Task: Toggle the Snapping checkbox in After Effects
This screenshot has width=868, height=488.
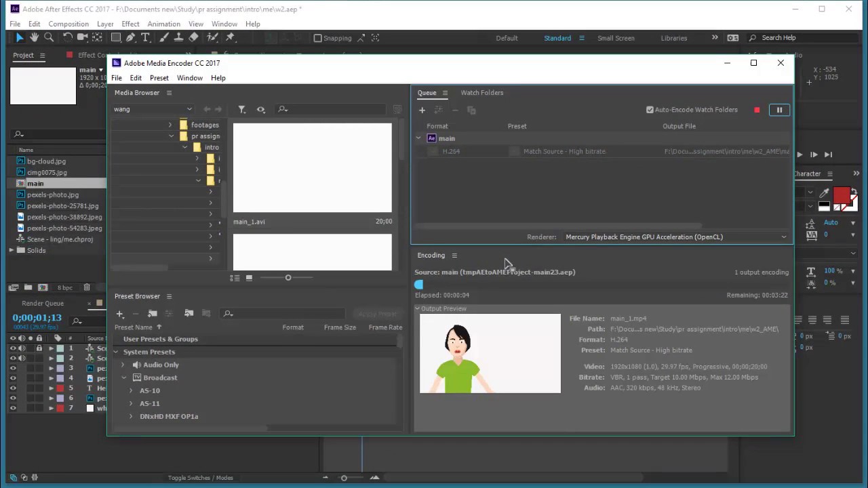Action: point(317,38)
